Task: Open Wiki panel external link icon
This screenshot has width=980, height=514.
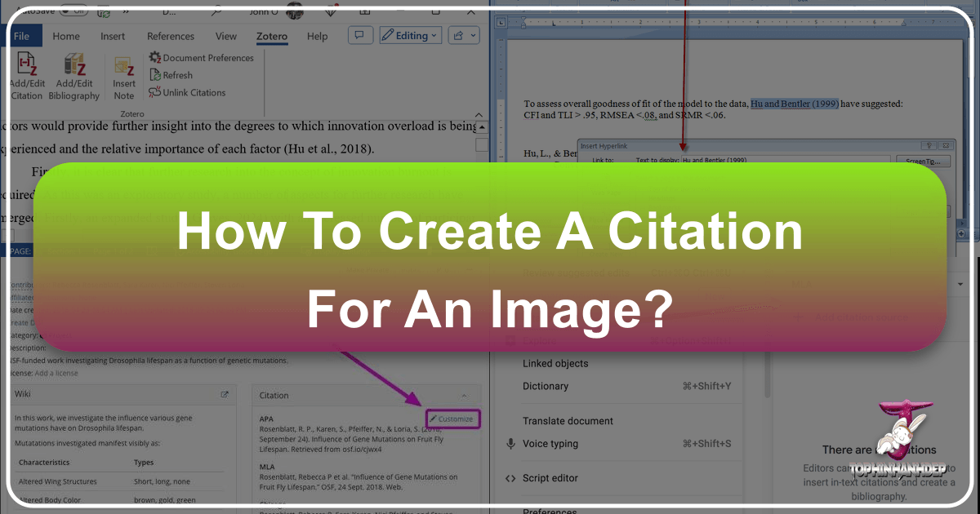Action: (225, 395)
